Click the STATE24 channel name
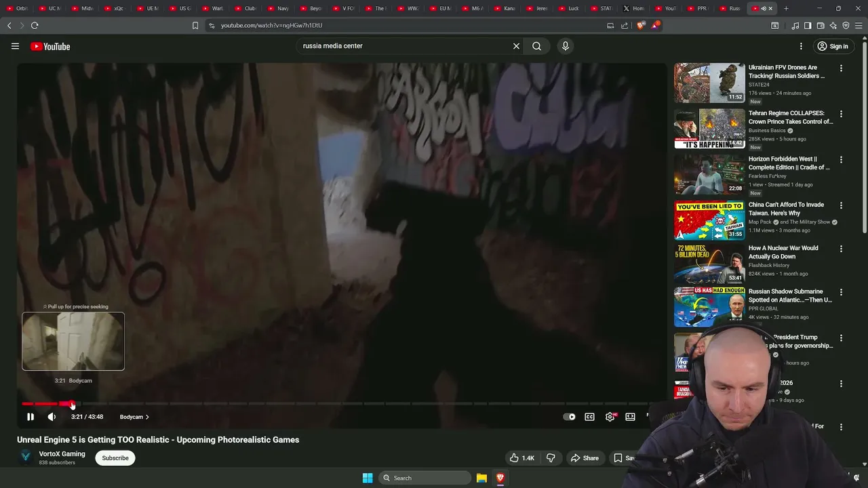This screenshot has width=868, height=488. coord(759,85)
